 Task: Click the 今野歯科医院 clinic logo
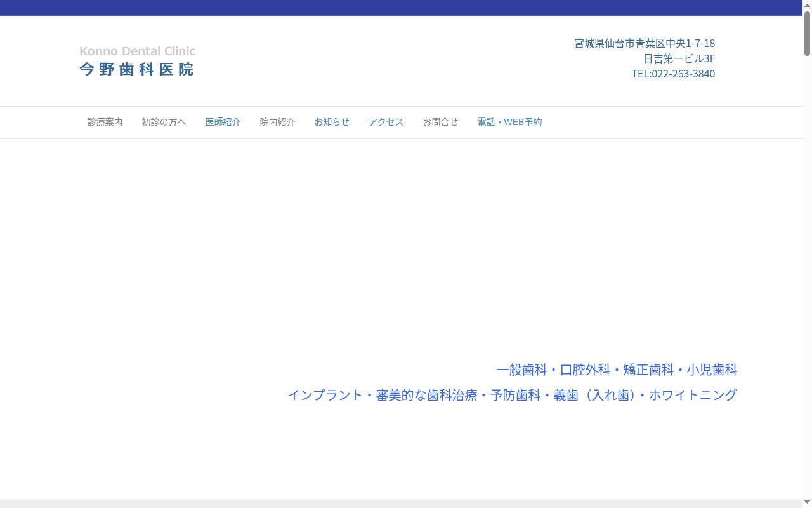[138, 61]
